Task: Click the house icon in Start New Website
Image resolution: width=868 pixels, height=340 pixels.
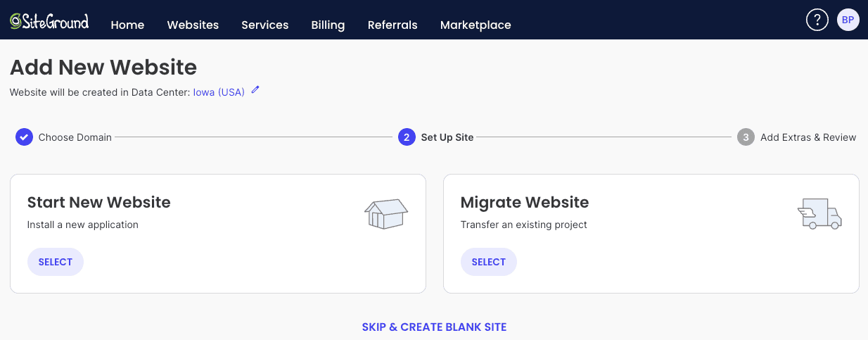Action: coord(386,214)
